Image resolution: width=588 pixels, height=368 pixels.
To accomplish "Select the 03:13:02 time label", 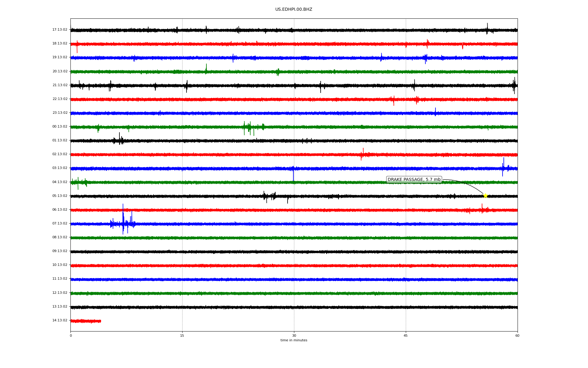I will click(60, 168).
